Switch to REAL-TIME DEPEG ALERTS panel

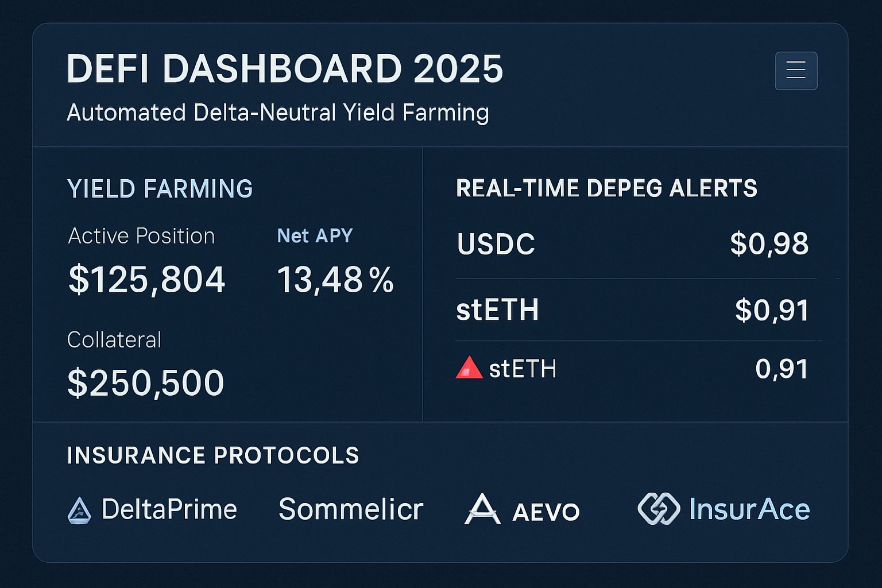[x=606, y=188]
